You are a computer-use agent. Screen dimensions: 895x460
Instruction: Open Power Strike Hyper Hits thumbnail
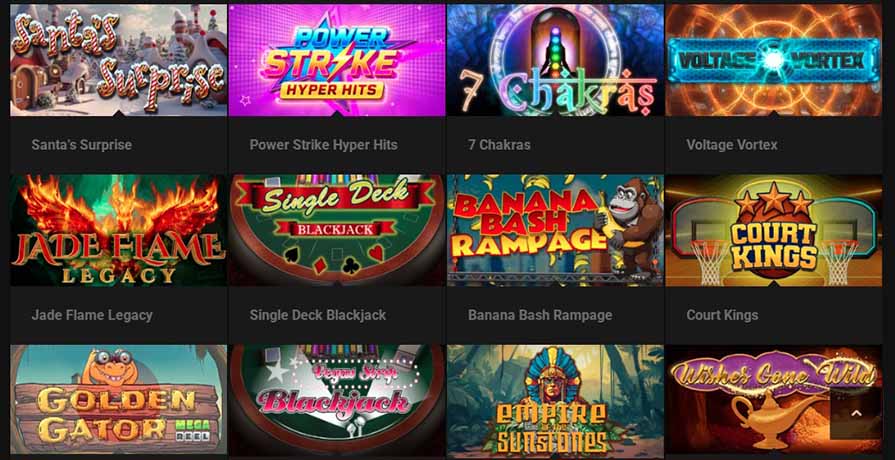[x=337, y=60]
